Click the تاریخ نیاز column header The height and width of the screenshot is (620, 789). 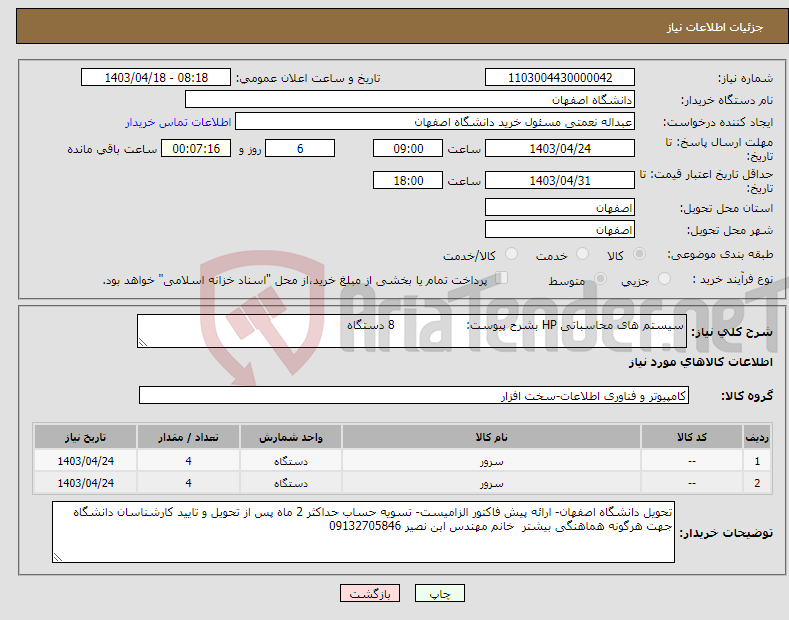click(x=86, y=437)
